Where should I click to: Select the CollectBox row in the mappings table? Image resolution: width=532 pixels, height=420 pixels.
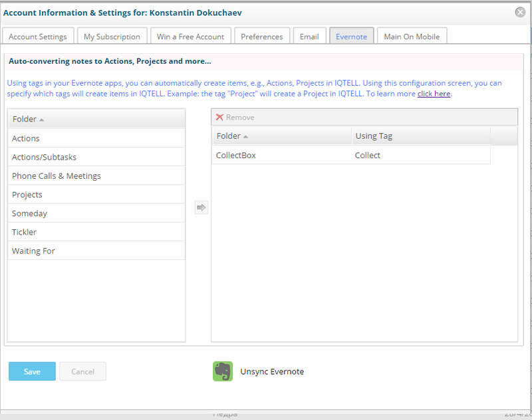351,156
